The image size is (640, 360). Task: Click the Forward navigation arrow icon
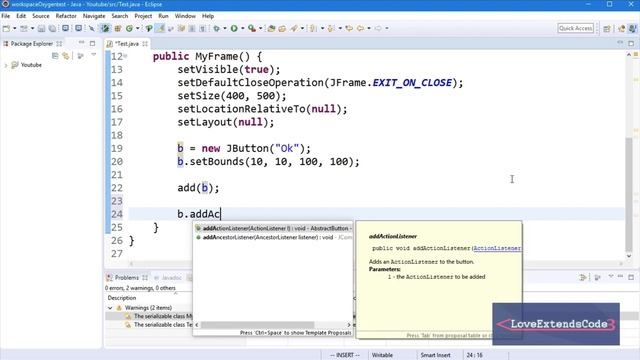point(378,28)
